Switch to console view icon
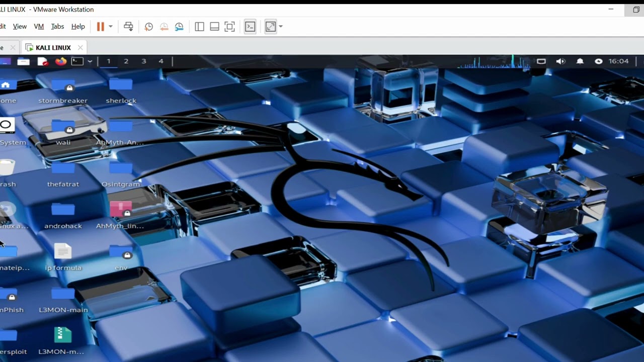Image resolution: width=644 pixels, height=362 pixels. tap(250, 27)
